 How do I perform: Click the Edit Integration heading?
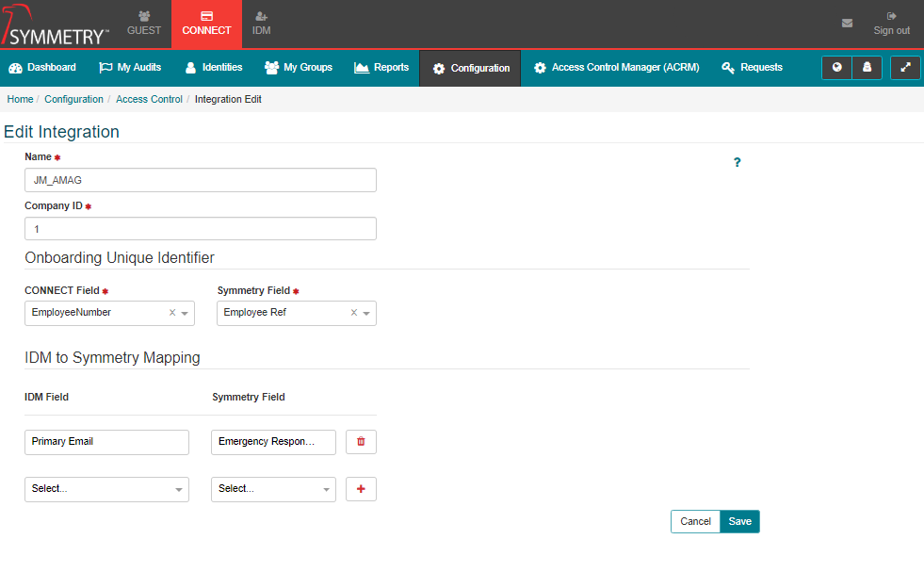(x=61, y=132)
